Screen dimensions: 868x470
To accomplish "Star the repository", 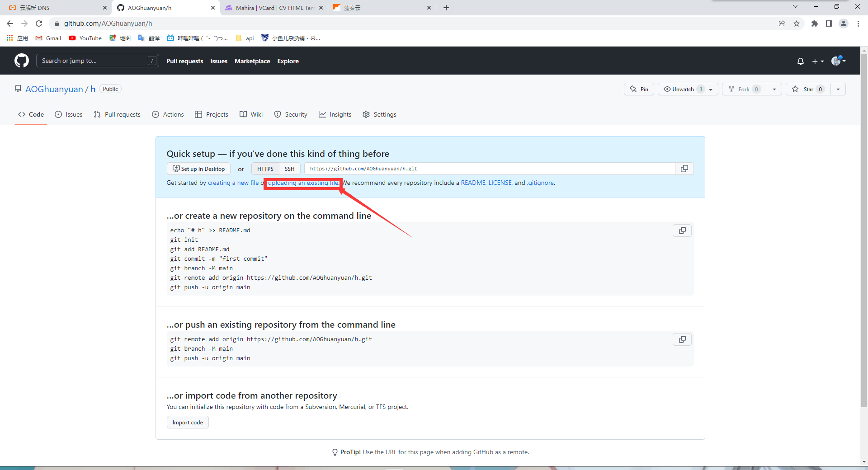I will (808, 89).
